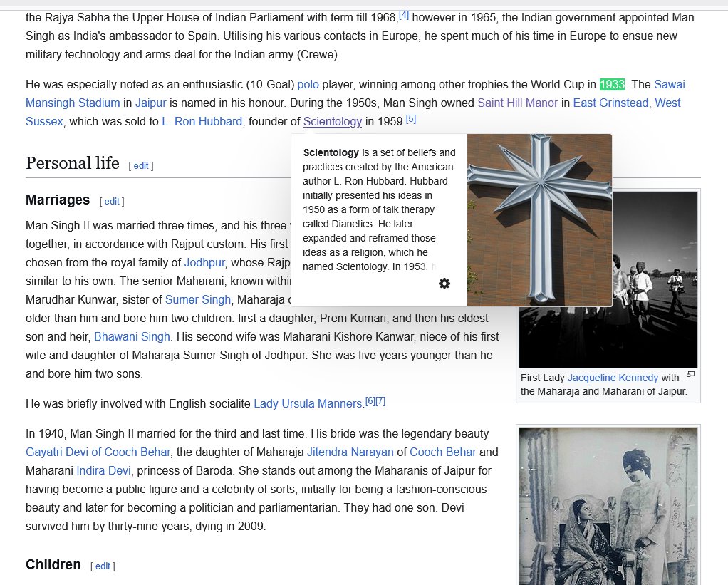This screenshot has height=585, width=728.
Task: Click the sentence 'survived him by thirty-nine years, dying in 2009.'
Action: point(146,527)
